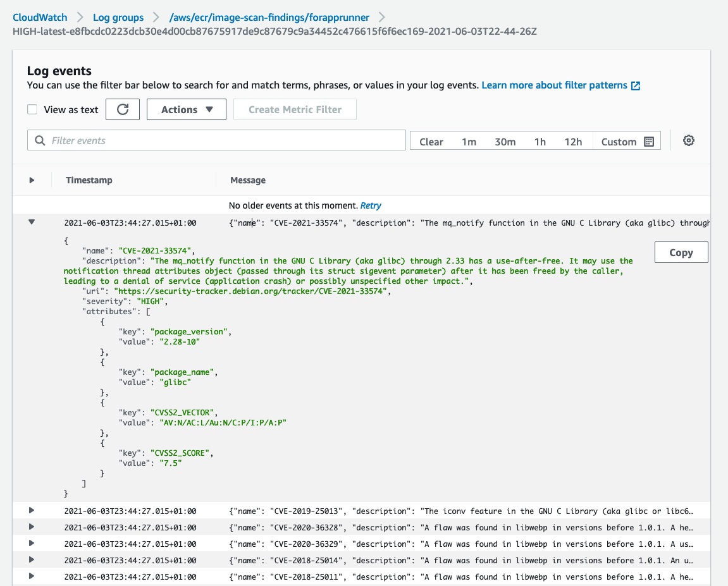Open /aws/ecr/image-scan-findings/forapprunner breadcrumb
The image size is (728, 586).
tap(269, 18)
